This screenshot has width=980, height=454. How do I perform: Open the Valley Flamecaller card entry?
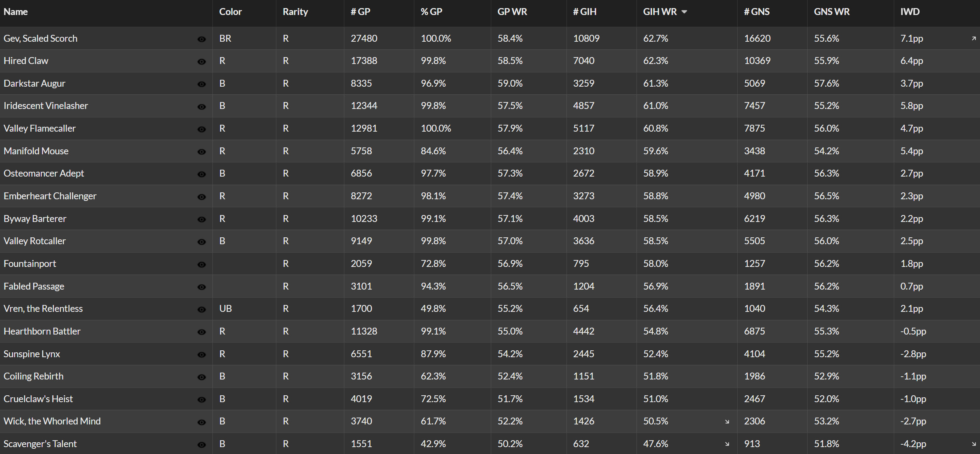coord(40,128)
